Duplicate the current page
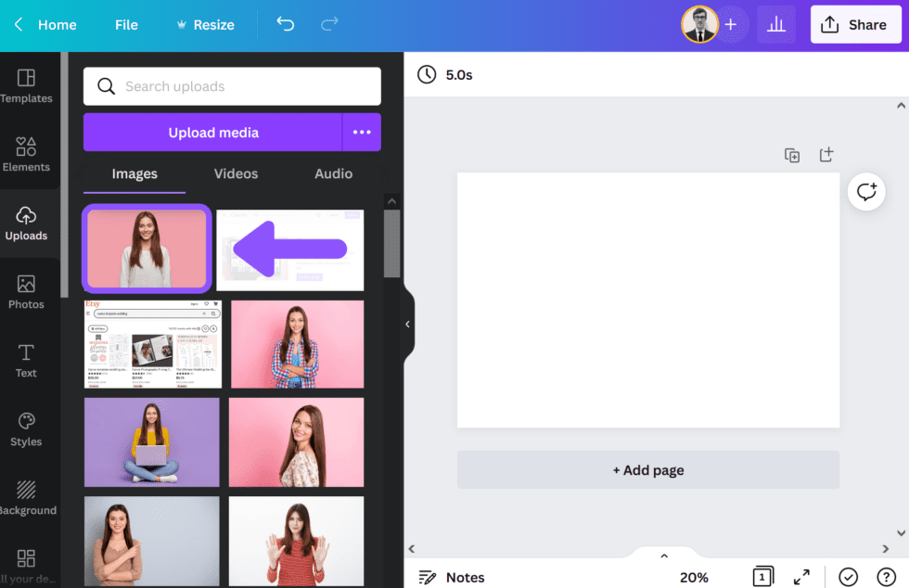Screen dimensions: 909x588 792,155
